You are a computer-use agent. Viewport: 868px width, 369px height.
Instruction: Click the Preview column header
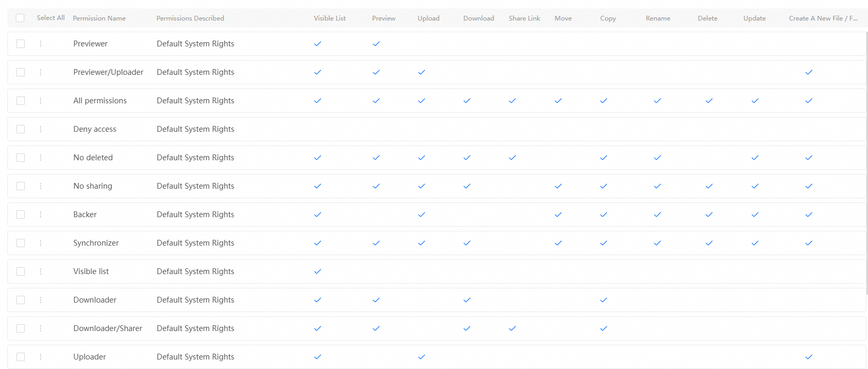[384, 18]
